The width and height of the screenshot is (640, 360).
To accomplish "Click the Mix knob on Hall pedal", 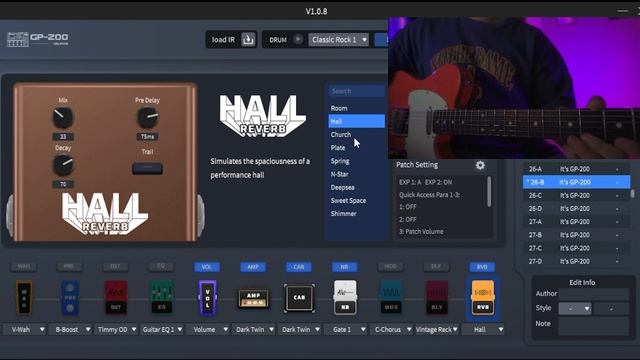I will pyautogui.click(x=63, y=118).
